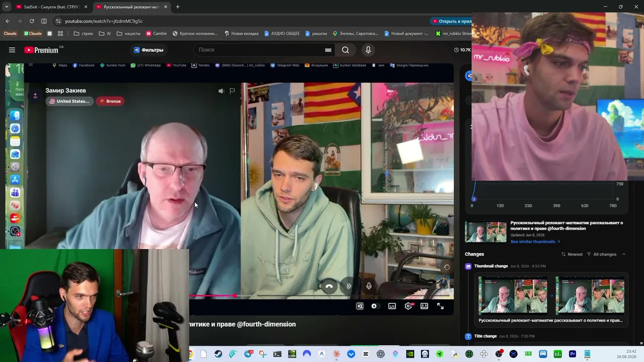Go to YouTube Premium home logo
Image resolution: width=644 pixels, height=362 pixels.
41,50
